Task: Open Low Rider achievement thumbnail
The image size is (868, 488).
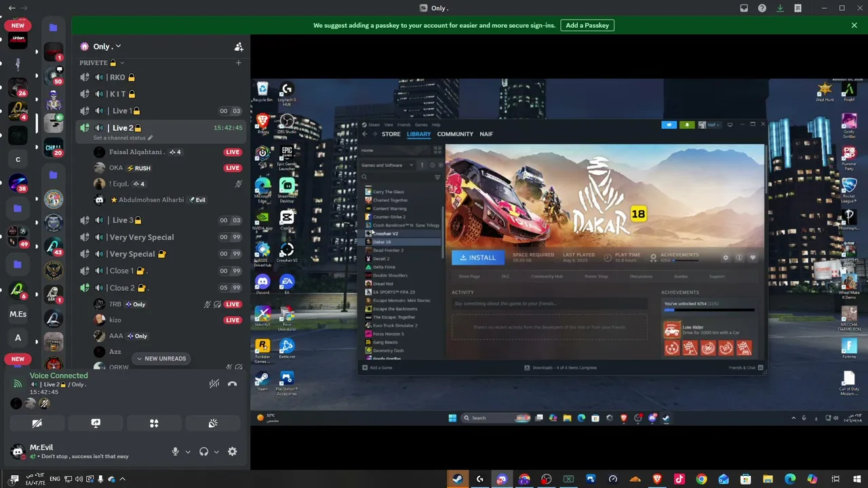Action: point(672,329)
